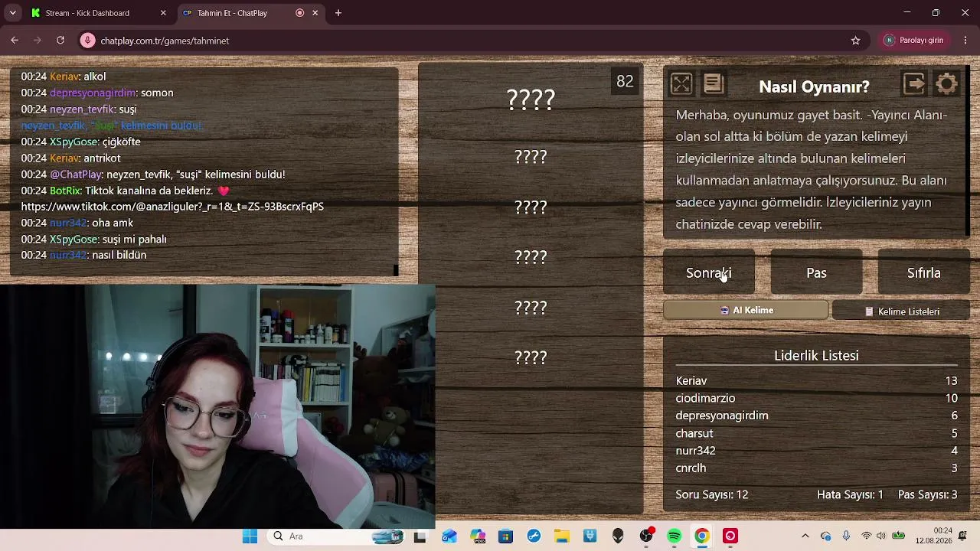Viewport: 980px width, 551px height.
Task: Show hidden system tray icons
Action: pyautogui.click(x=805, y=536)
